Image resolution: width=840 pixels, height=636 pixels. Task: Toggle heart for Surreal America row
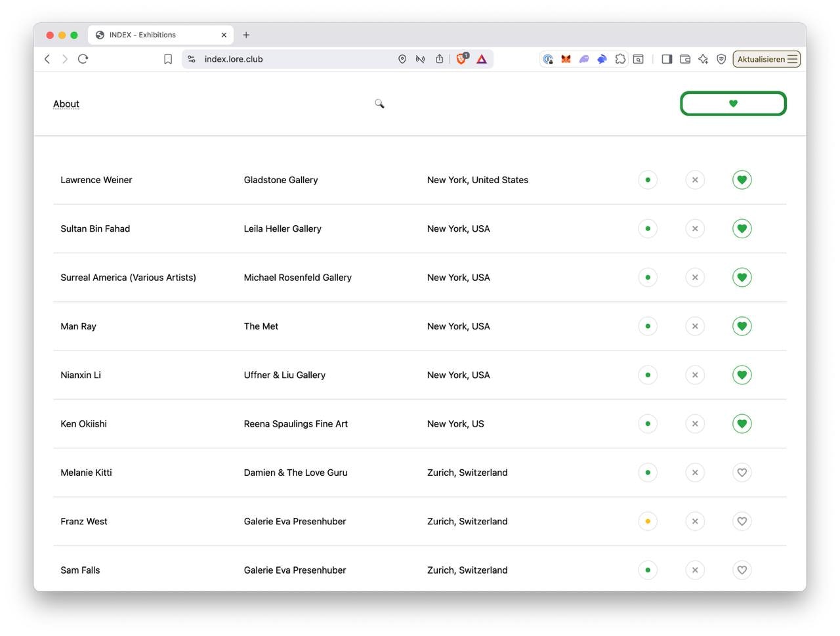[742, 278]
